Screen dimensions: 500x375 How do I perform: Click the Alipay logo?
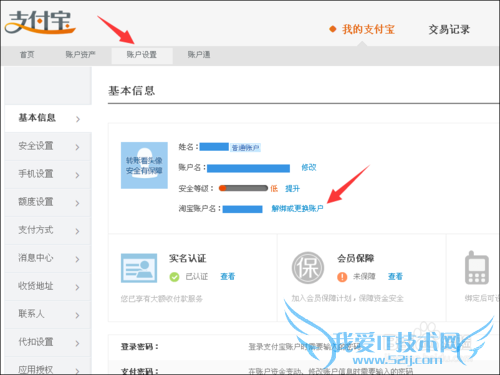pyautogui.click(x=40, y=23)
